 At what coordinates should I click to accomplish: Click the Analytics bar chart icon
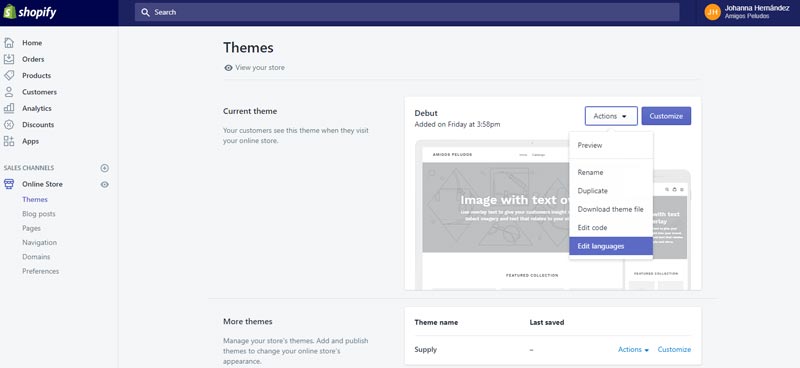click(9, 108)
